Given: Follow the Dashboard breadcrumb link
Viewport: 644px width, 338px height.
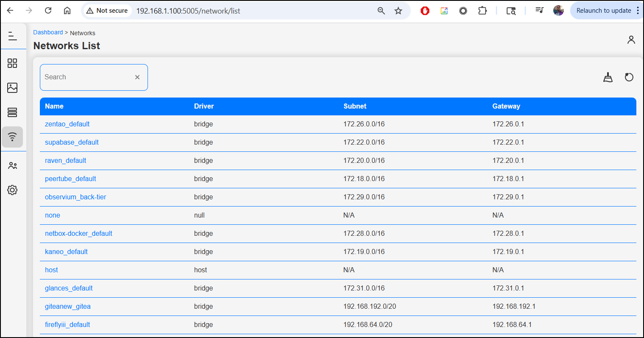Looking at the screenshot, I should pyautogui.click(x=48, y=32).
